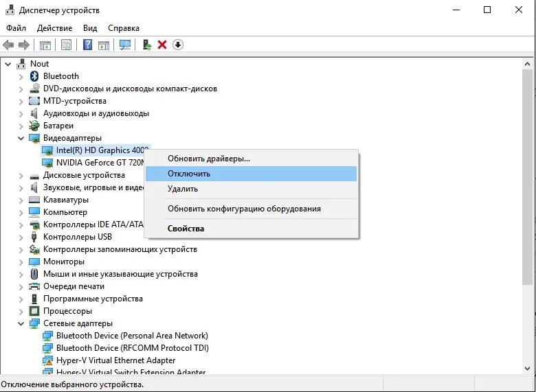Click the disable device down-arrow icon
Screen dimensions: 536x392
point(178,45)
